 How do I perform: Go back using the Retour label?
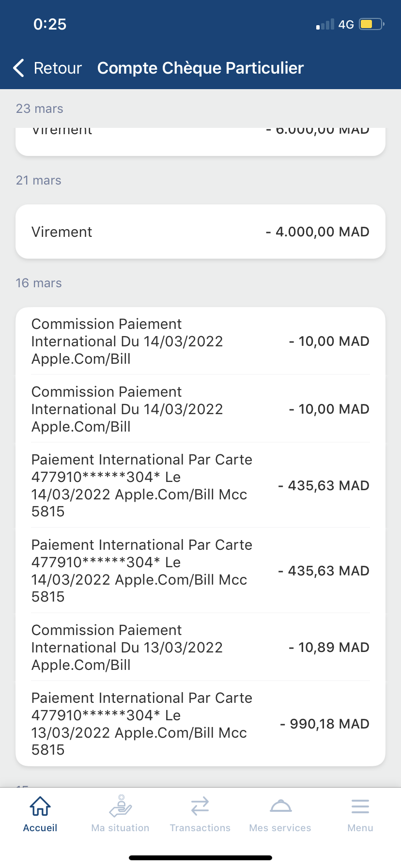coord(58,68)
